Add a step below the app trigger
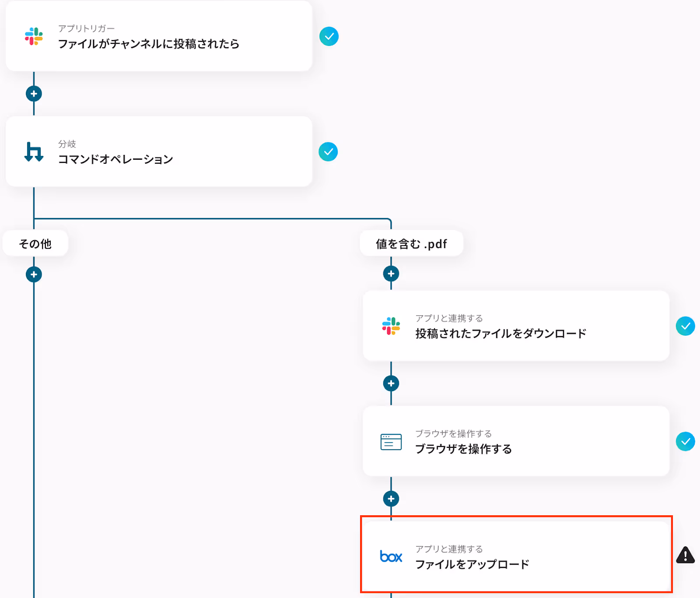This screenshot has height=598, width=700. pos(34,94)
